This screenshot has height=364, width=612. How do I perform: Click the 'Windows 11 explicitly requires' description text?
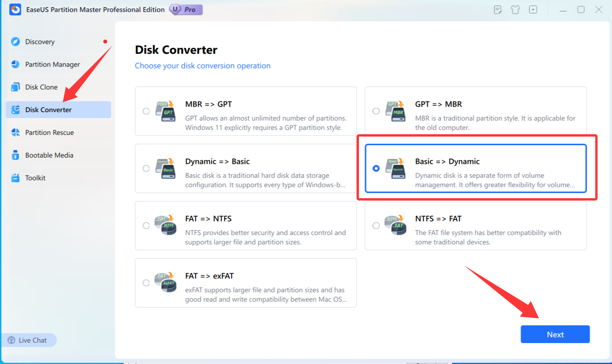266,123
